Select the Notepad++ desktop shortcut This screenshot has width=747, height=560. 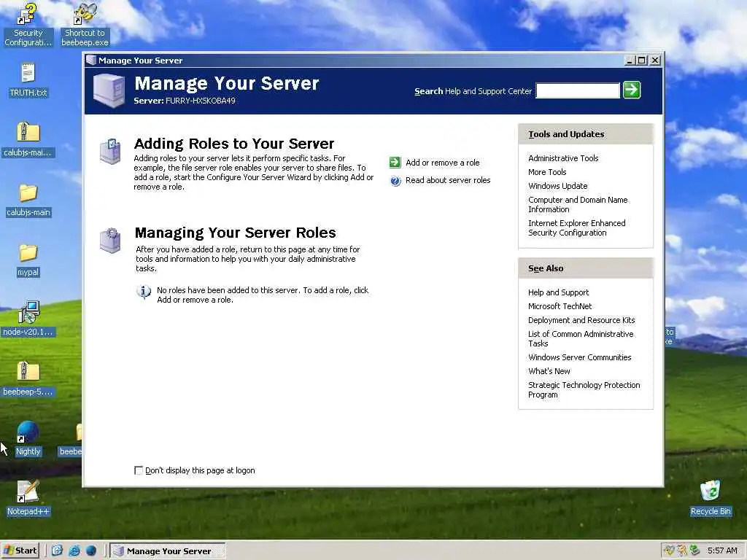point(28,498)
